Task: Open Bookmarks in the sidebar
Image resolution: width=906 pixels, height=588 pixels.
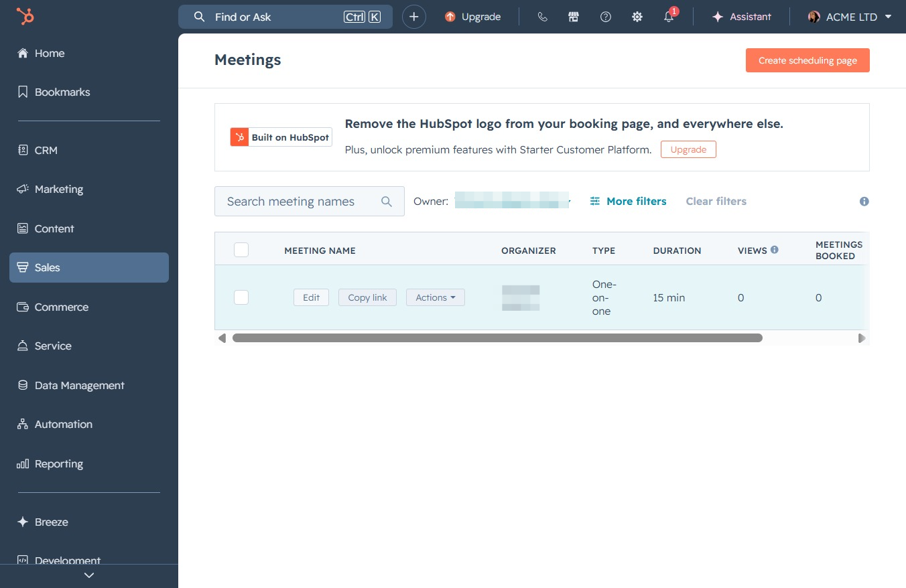Action: [89, 92]
